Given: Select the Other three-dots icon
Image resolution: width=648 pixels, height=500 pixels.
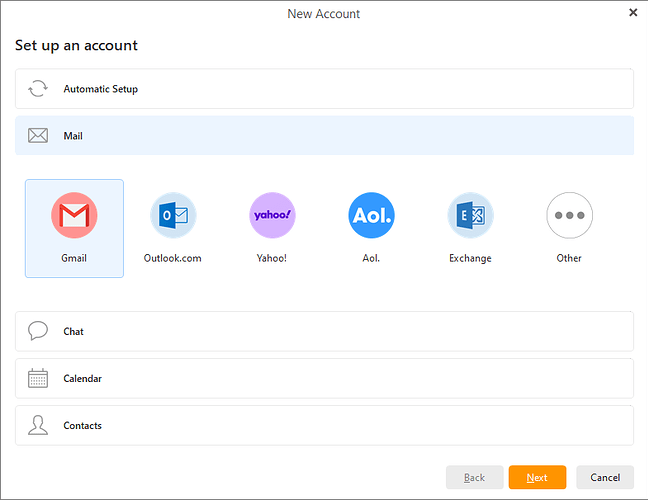Looking at the screenshot, I should (569, 215).
